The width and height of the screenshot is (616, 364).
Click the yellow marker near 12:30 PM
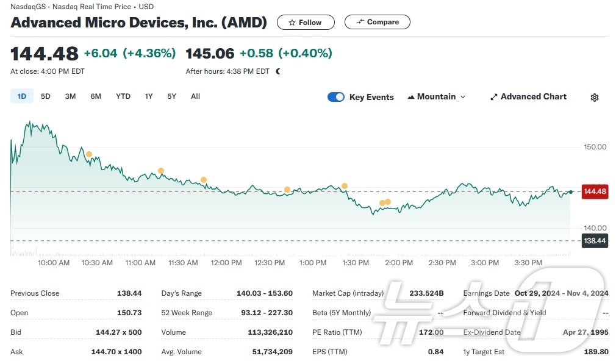(x=287, y=189)
